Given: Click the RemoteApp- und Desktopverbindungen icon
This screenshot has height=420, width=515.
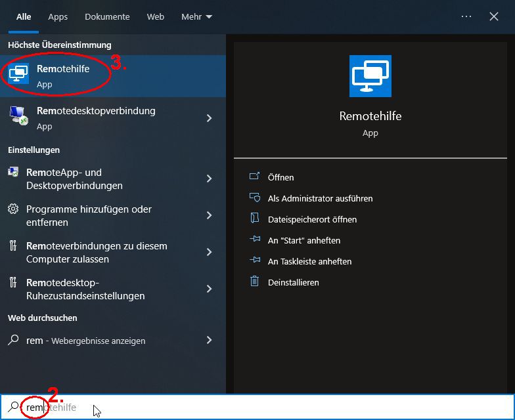Looking at the screenshot, I should [x=13, y=172].
